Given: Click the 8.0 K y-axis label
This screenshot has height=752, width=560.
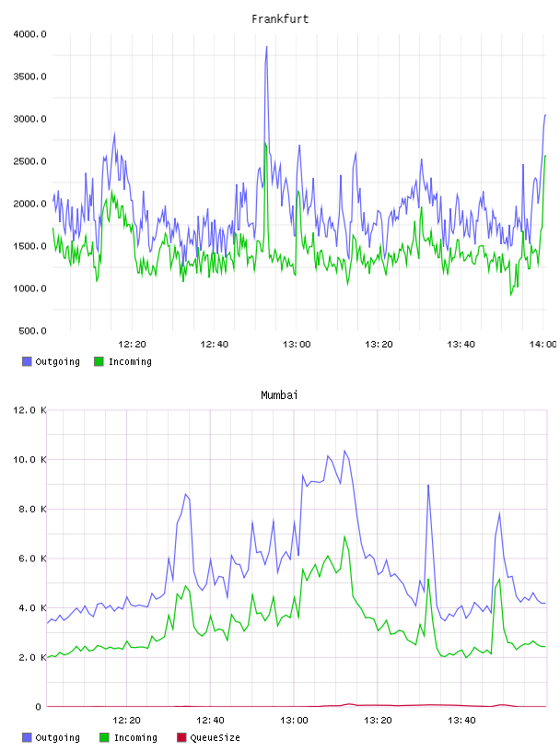Looking at the screenshot, I should click(x=32, y=509).
